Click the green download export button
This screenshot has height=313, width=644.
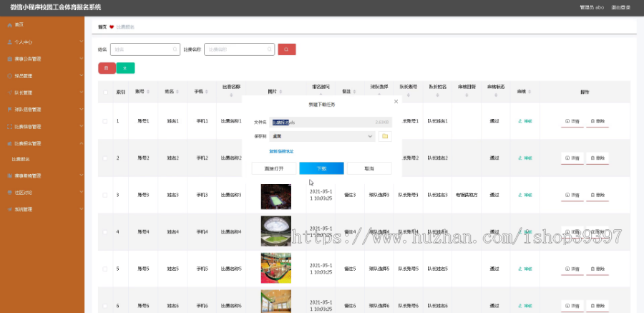126,68
